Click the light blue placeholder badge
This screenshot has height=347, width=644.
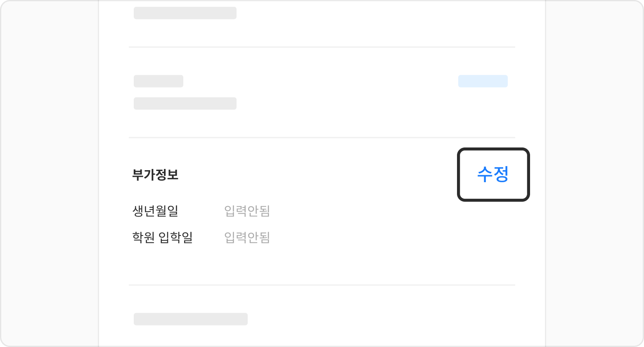(483, 81)
